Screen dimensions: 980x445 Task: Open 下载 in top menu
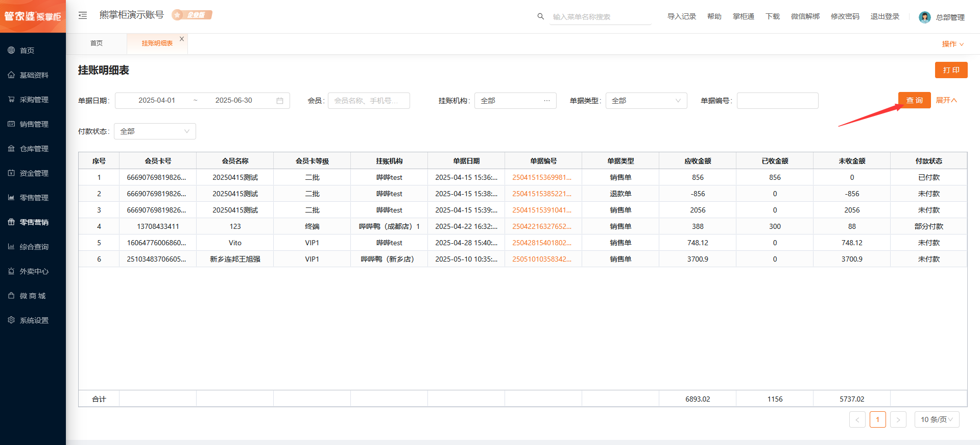[773, 16]
